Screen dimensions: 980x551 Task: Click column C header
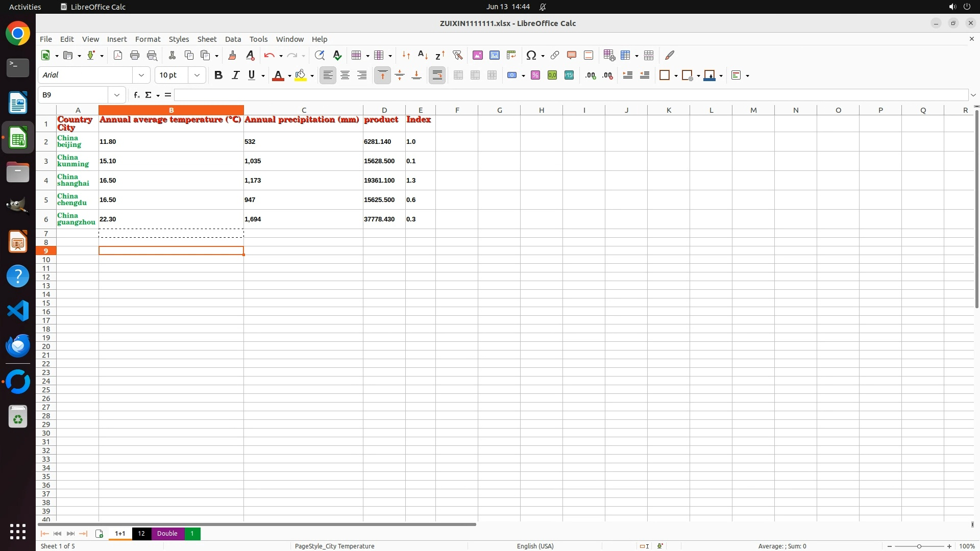303,110
